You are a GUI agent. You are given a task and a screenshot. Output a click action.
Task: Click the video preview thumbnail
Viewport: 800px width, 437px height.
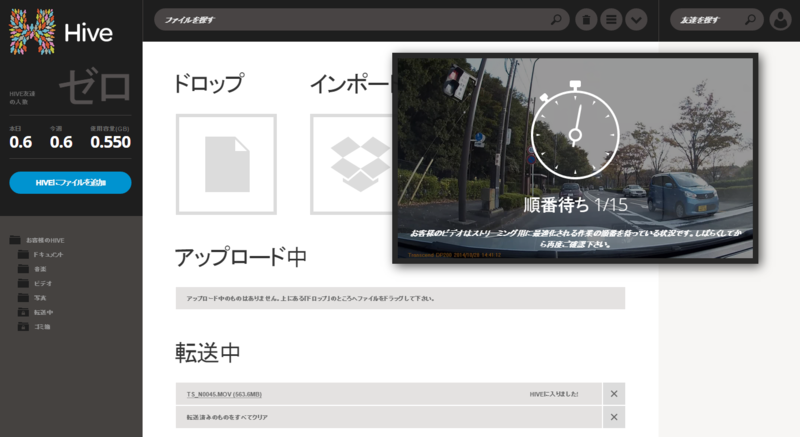coord(575,158)
